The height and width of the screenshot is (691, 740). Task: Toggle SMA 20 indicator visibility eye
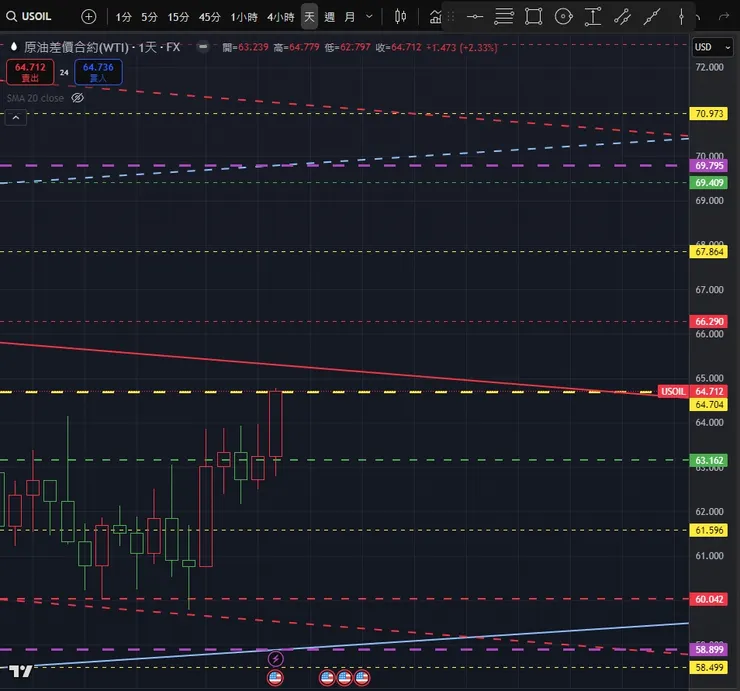[77, 98]
